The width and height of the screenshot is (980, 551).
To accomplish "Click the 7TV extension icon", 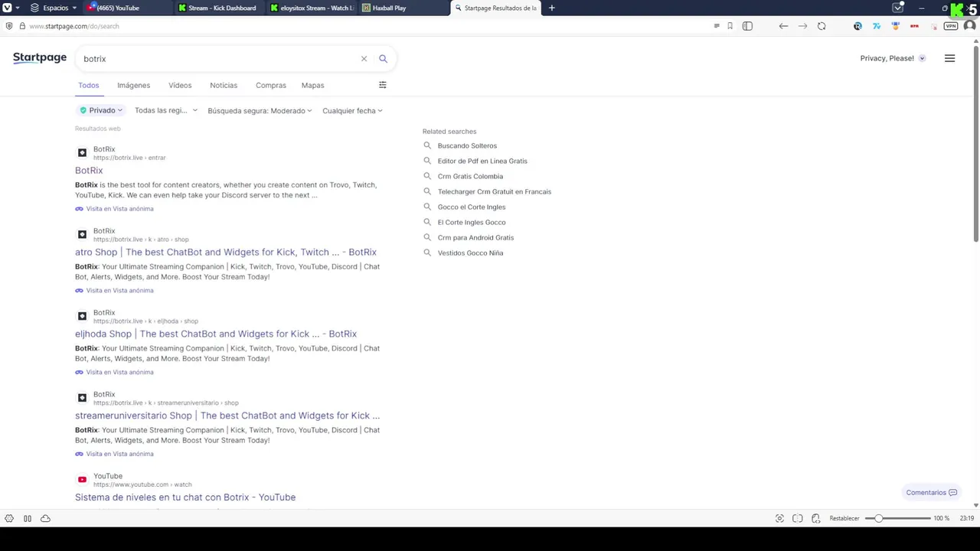I will point(877,26).
